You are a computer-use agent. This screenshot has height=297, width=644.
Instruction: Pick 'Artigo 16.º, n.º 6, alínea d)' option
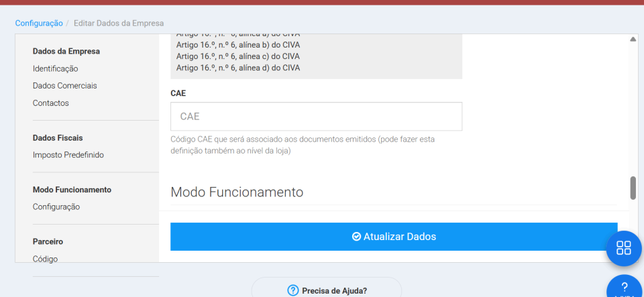click(237, 68)
